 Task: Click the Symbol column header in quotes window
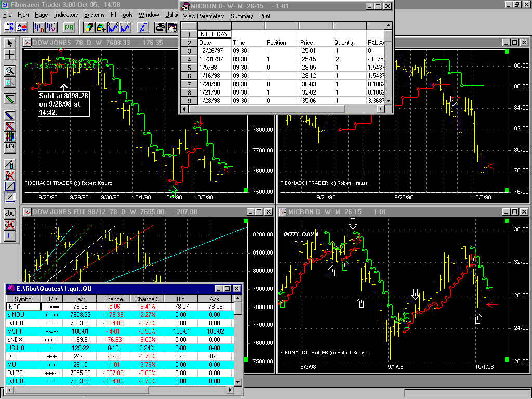(23, 299)
